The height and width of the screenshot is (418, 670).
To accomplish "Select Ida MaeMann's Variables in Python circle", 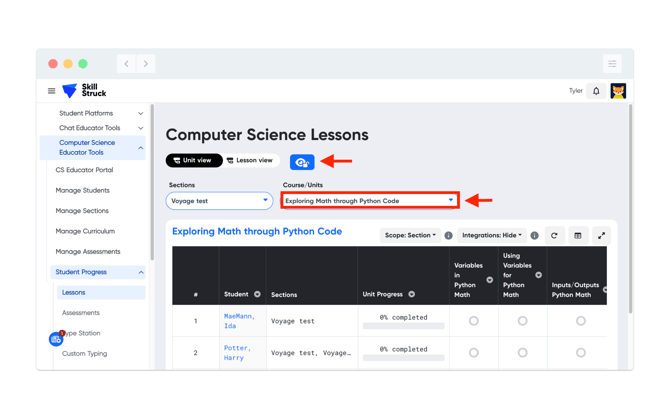I will pyautogui.click(x=473, y=321).
